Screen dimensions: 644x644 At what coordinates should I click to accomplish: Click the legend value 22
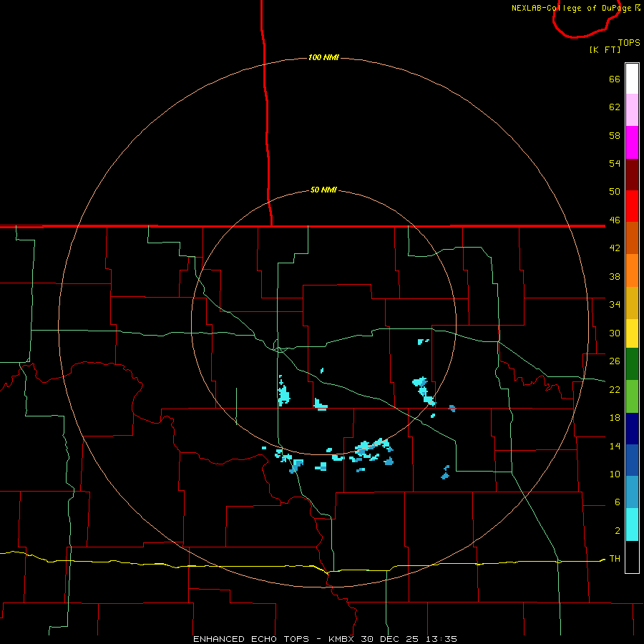[x=615, y=389]
